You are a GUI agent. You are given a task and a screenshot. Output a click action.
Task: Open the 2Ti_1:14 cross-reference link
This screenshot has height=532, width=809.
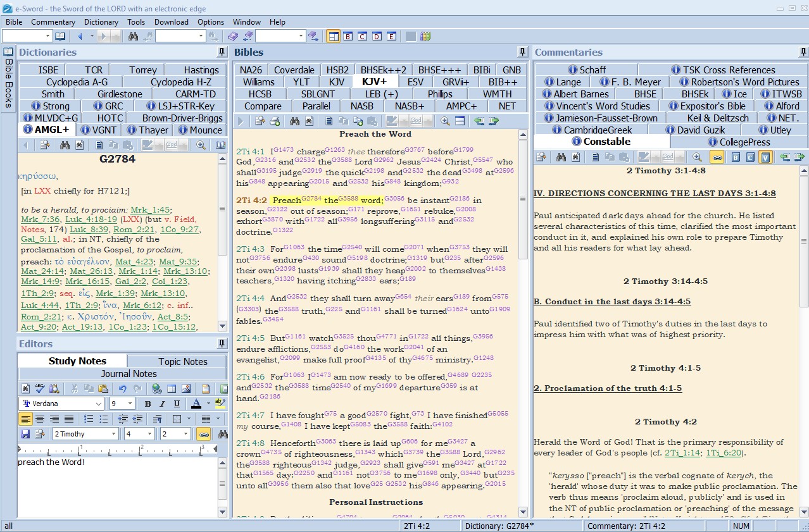point(681,453)
